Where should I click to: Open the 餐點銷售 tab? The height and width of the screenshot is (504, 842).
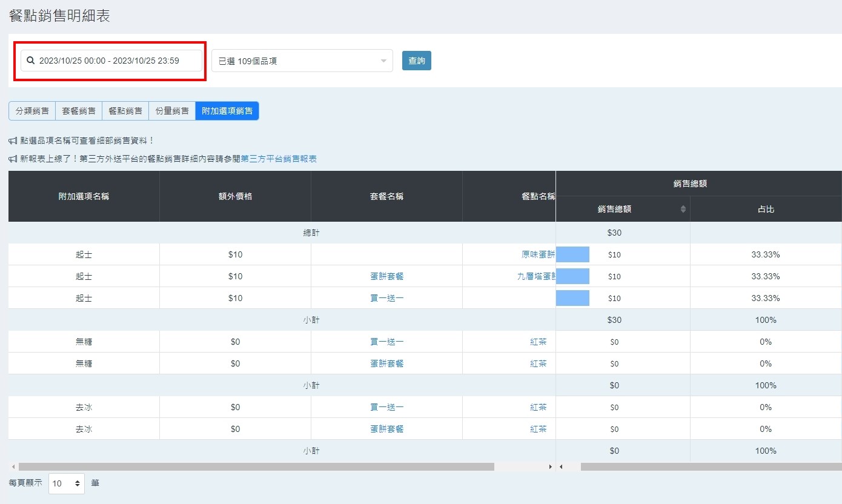(x=125, y=111)
